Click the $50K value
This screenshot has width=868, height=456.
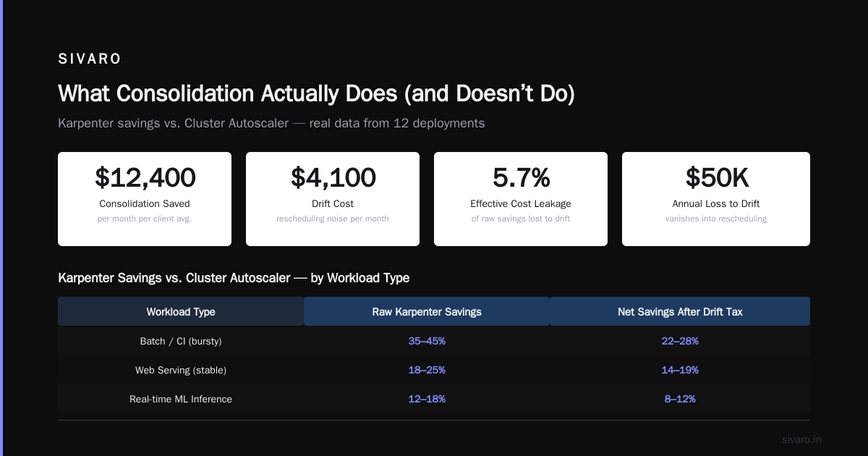click(716, 177)
